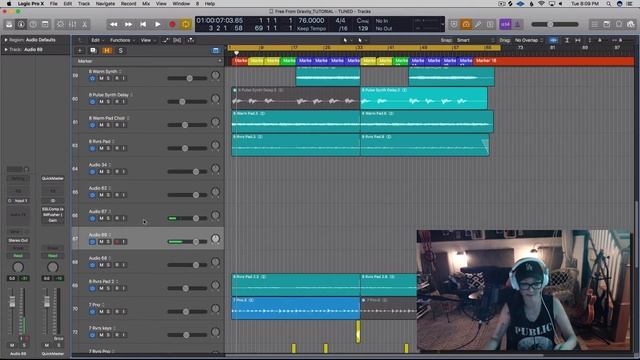Toggle input monitoring on Audio 87 track

click(123, 218)
